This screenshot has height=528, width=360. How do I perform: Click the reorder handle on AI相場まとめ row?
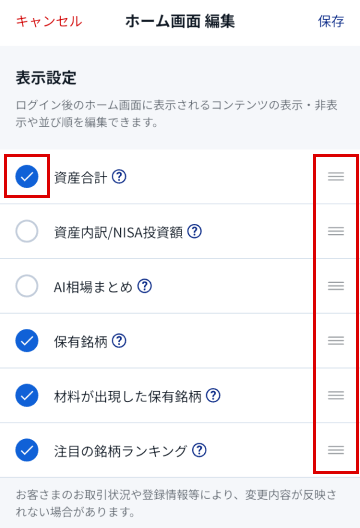pos(336,286)
